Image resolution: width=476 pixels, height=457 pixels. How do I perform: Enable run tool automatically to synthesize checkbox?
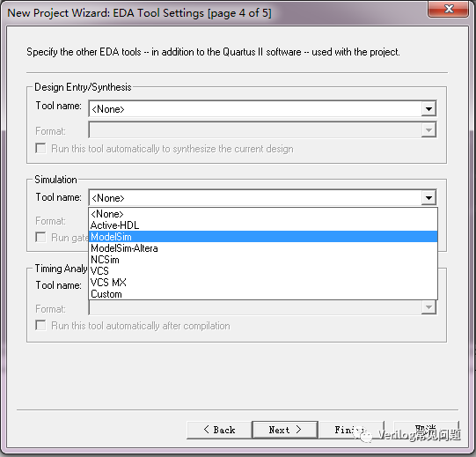(x=40, y=149)
